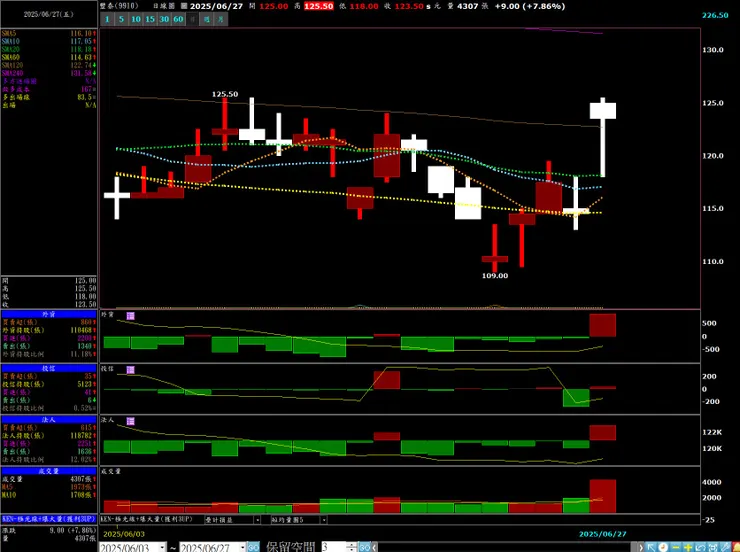Click the chart type icon beside 日線圖
This screenshot has width=740, height=552.
pos(184,6)
